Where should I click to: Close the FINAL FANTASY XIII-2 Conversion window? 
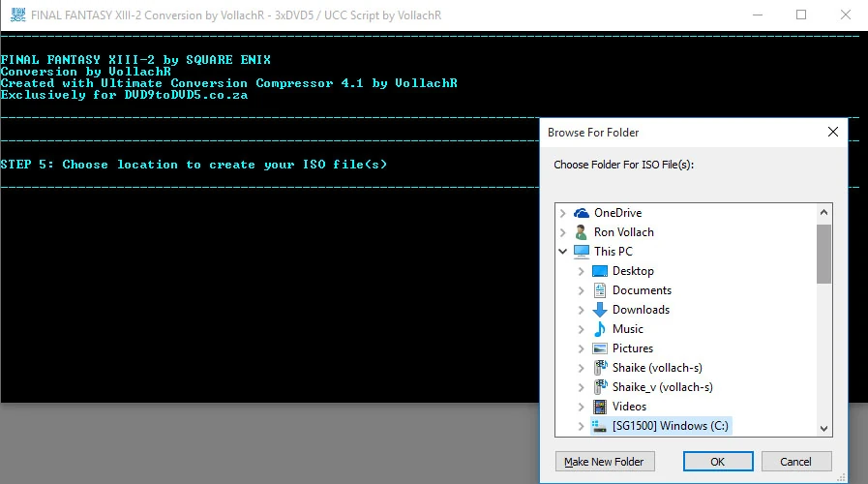(846, 15)
